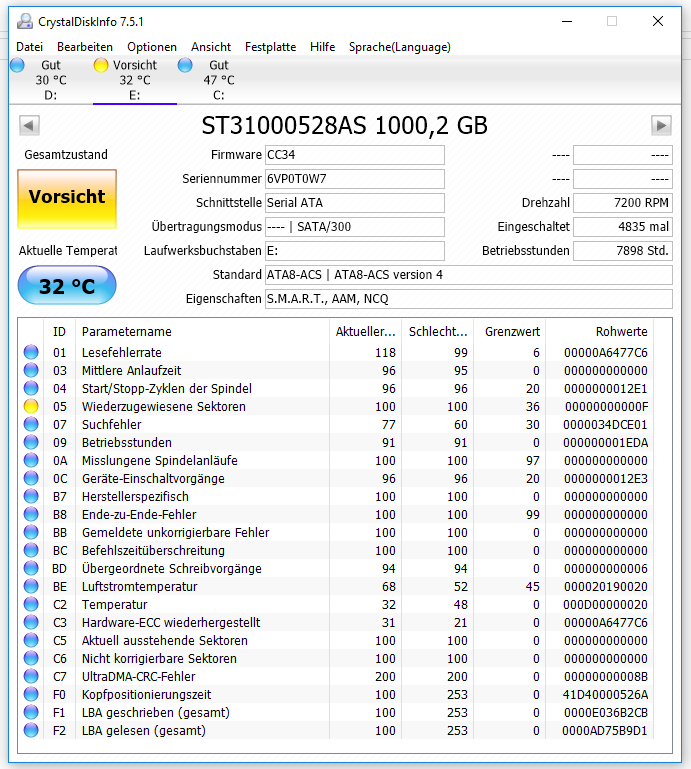
Task: Click the yellow Vorsicht health status button
Action: tap(67, 199)
